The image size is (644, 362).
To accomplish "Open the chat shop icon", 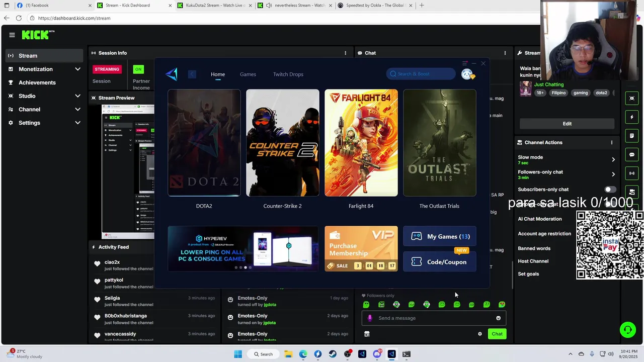I will 367,334.
